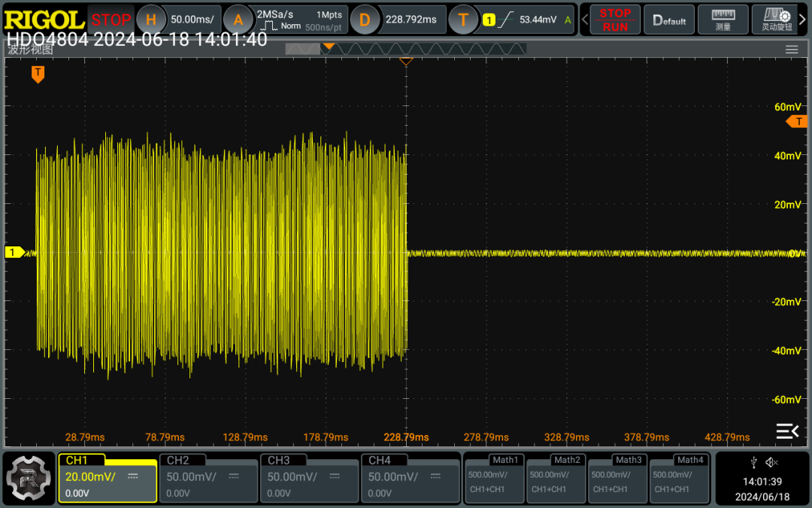Open the CH4 channel tab
This screenshot has width=812, height=508.
(411, 479)
